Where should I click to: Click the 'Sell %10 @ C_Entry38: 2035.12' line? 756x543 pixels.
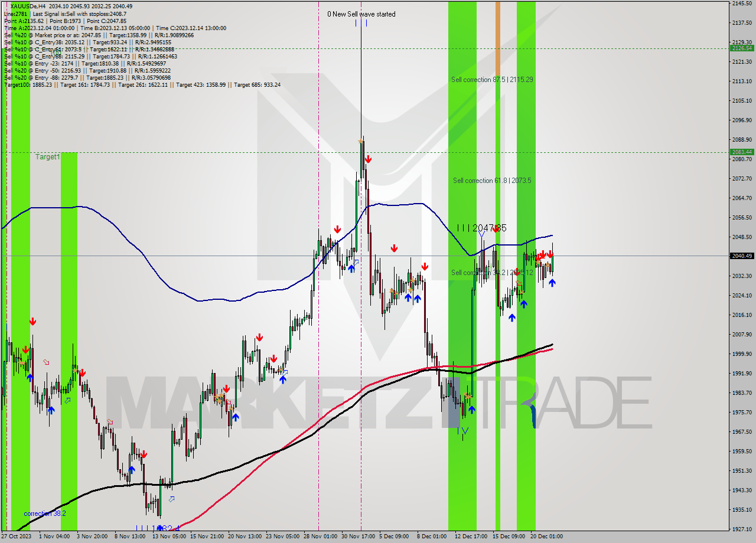click(x=88, y=42)
